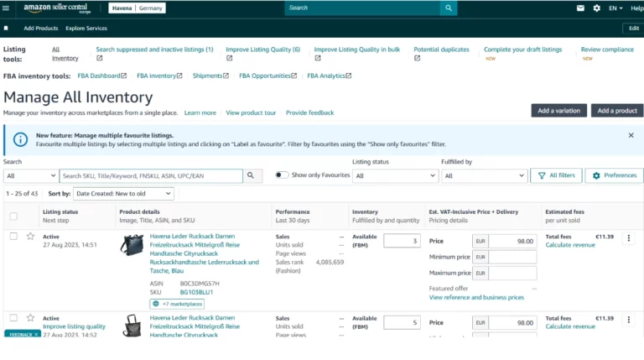Click the bookmark icon beside Add Products

7,28
